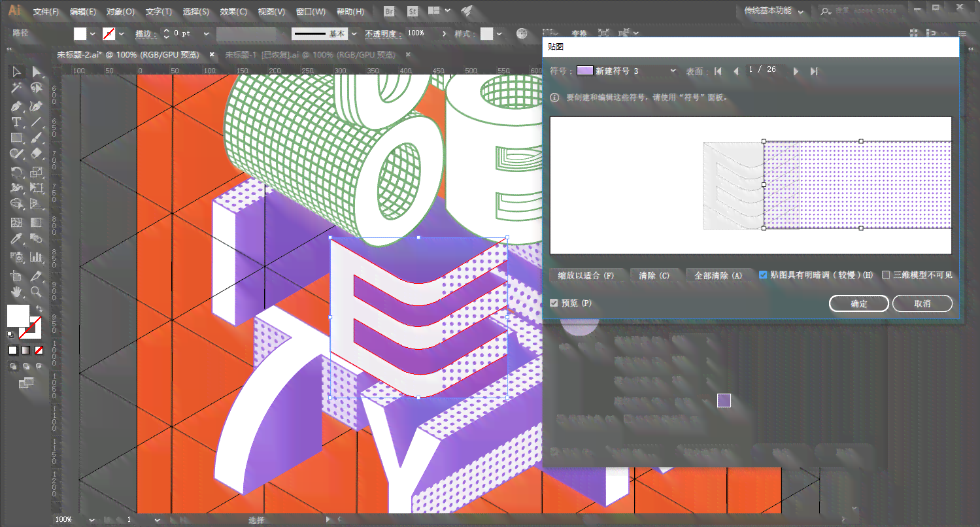Screen dimensions: 980x527
Task: Select the Mesh tool
Action: click(x=16, y=223)
